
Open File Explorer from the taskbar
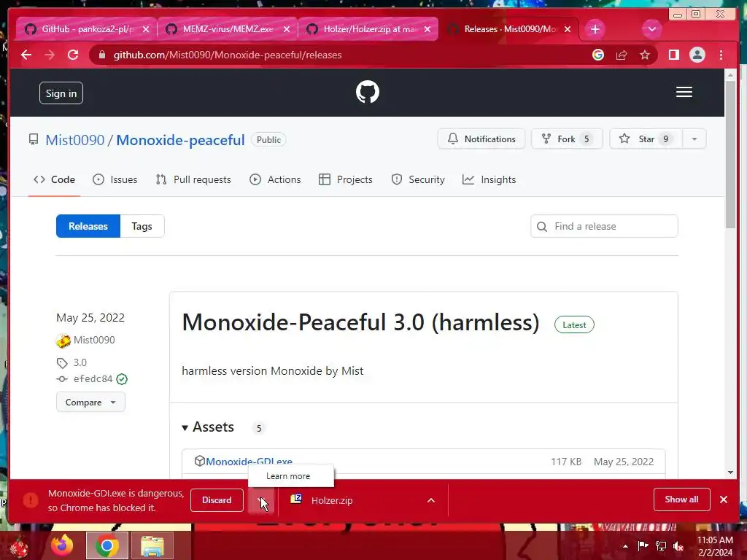pyautogui.click(x=152, y=545)
